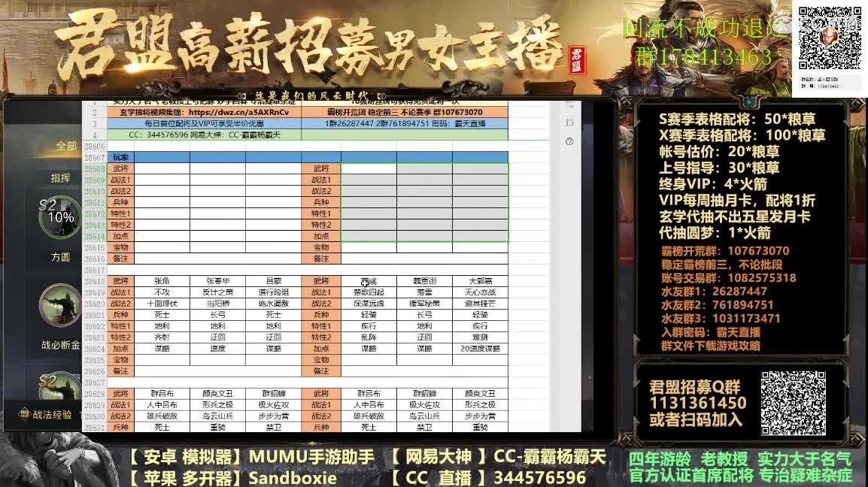Click the 1群26287447 cell in row 3
Image resolution: width=868 pixels, height=487 pixels.
pyautogui.click(x=405, y=123)
